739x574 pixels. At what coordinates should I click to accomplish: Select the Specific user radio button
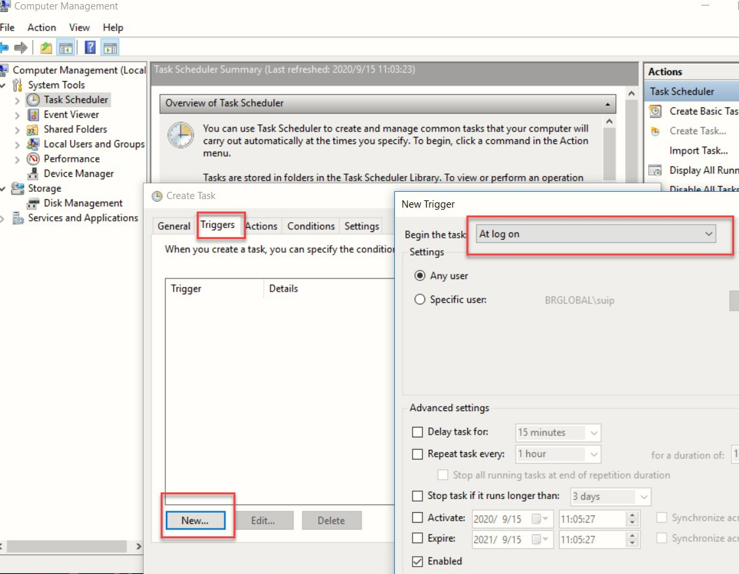point(419,299)
